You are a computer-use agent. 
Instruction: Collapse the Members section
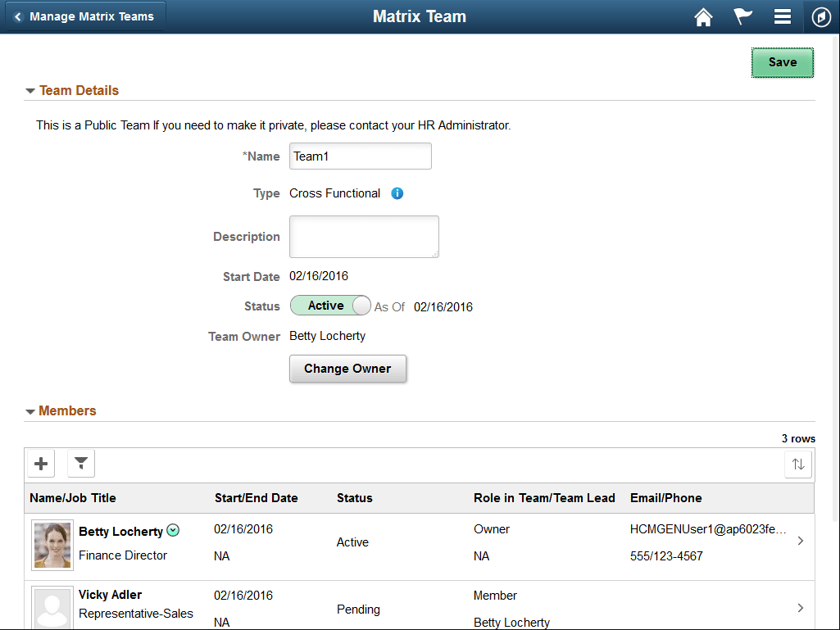(x=30, y=410)
